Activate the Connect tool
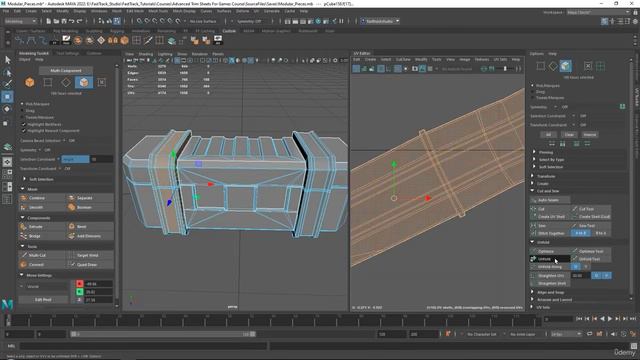This screenshot has height=360, width=640. click(x=42, y=264)
